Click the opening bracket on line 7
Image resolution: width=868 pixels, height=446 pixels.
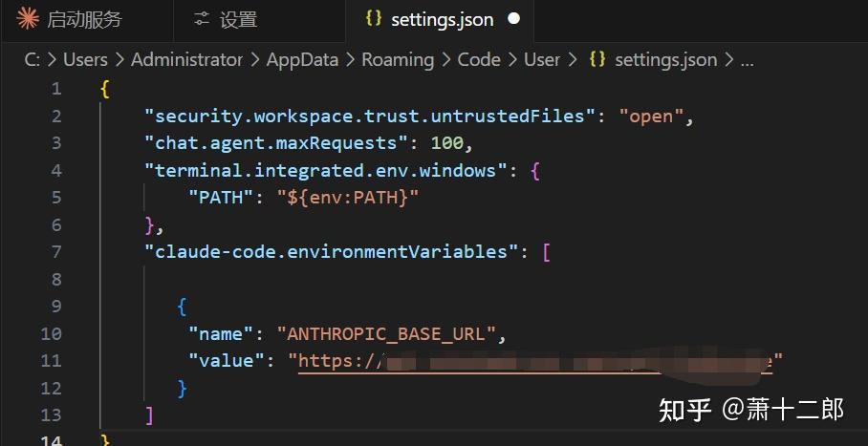[x=547, y=252]
